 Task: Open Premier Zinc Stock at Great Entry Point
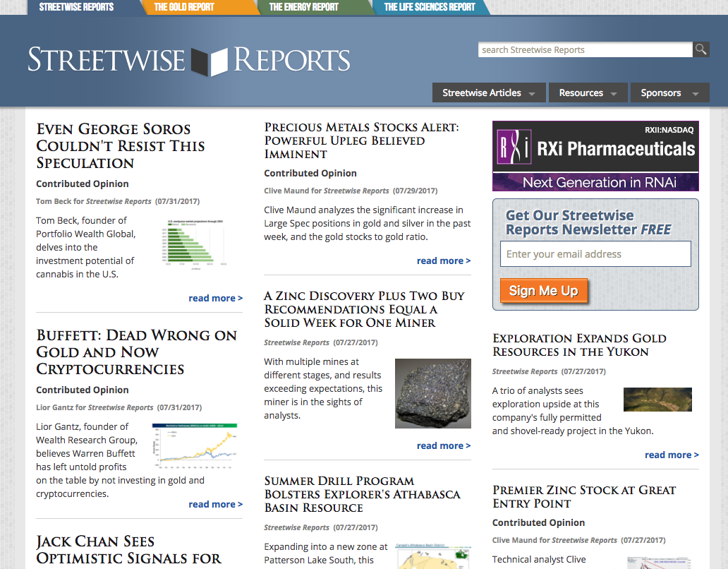click(x=584, y=496)
